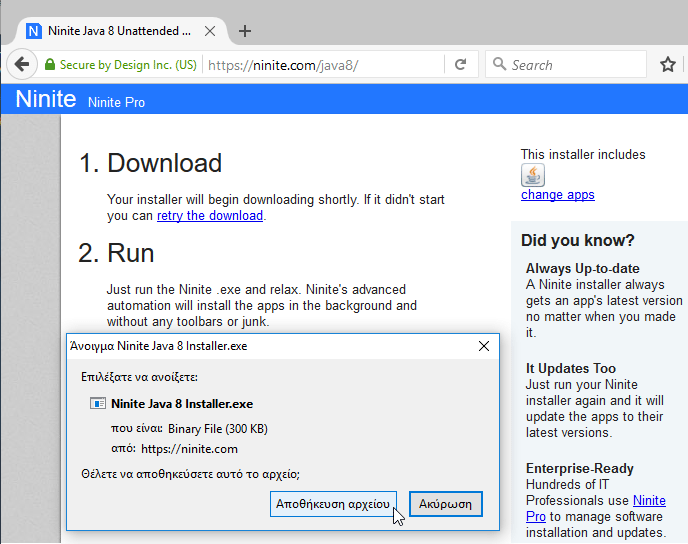
Task: Click the exe file icon in dialog
Action: (x=97, y=403)
